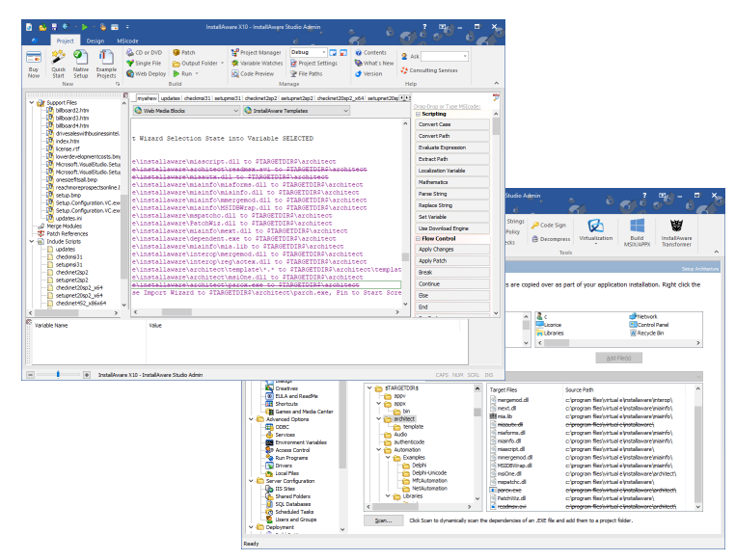The image size is (735, 560).
Task: Collapse the Support Files tree node
Action: [x=32, y=102]
